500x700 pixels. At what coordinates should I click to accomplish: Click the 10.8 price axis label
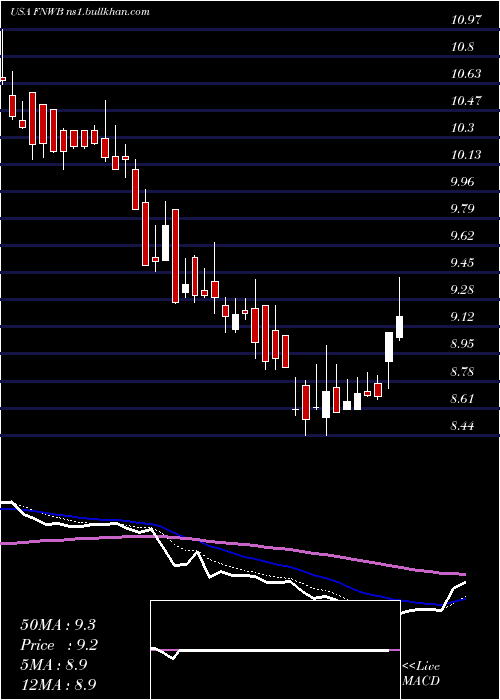tap(462, 47)
